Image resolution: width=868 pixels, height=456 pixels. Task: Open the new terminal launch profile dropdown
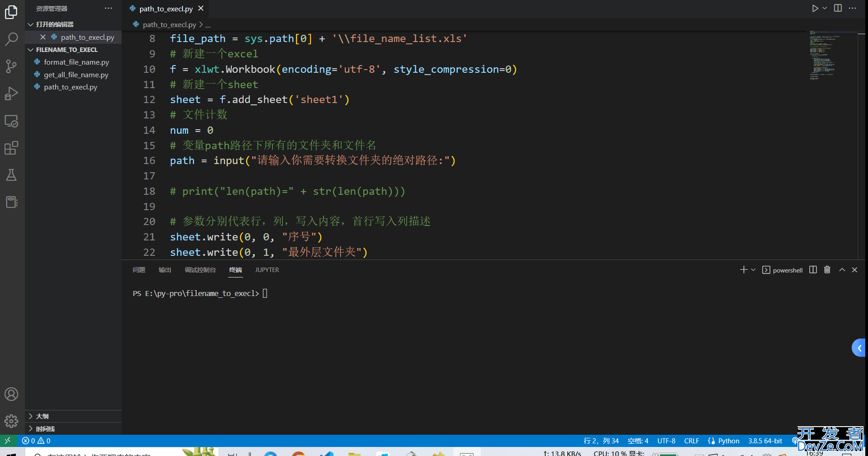(753, 270)
